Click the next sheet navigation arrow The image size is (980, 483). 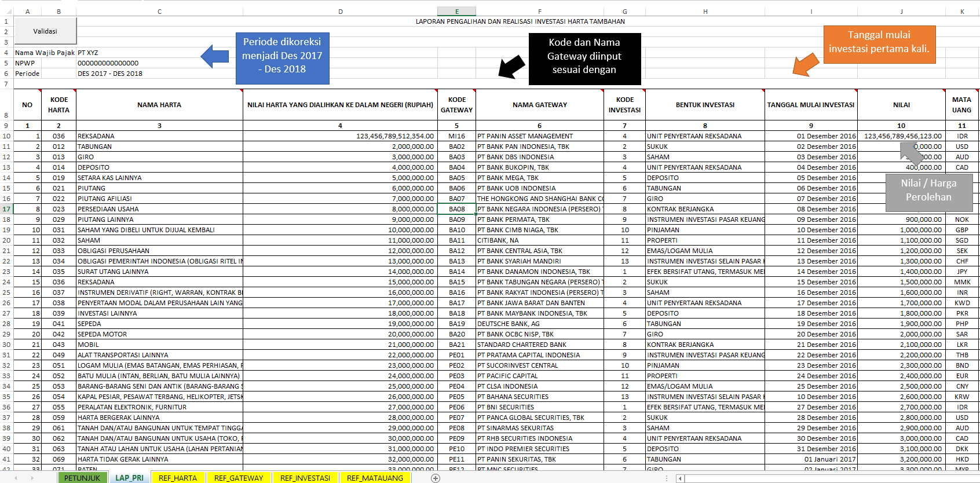(32, 478)
